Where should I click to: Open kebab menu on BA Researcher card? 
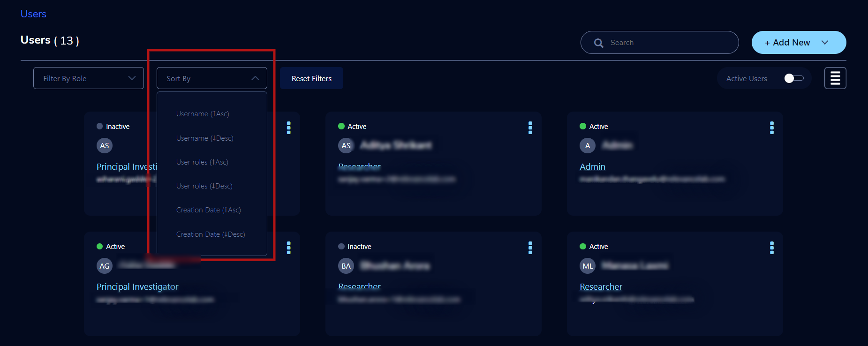(x=530, y=248)
